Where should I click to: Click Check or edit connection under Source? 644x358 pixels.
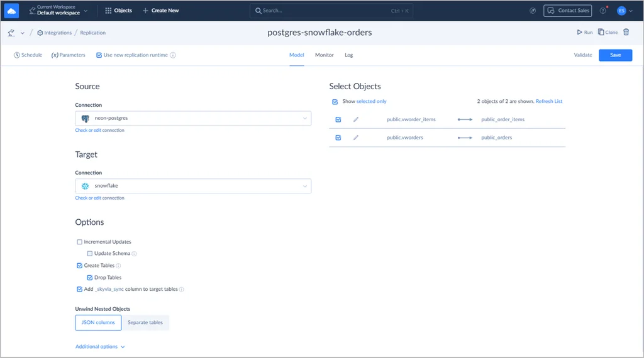99,131
